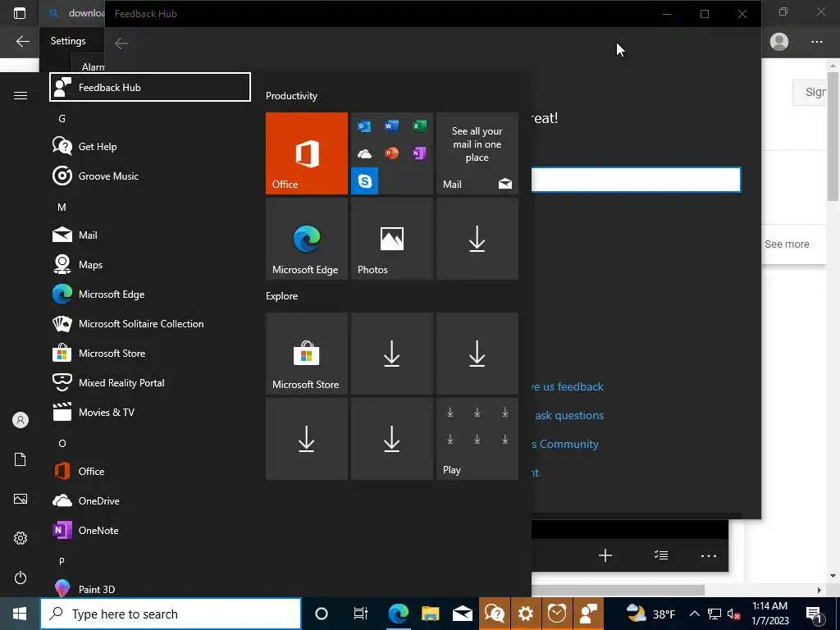The height and width of the screenshot is (630, 840).
Task: Launch OneDrive from app list
Action: (150, 500)
